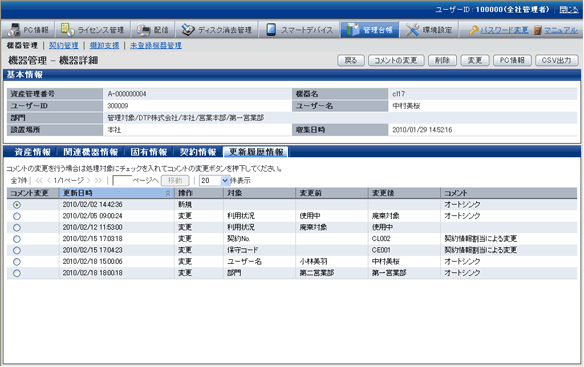The width and height of the screenshot is (584, 367).
Task: Click the 対象 column header
Action: pyautogui.click(x=259, y=193)
